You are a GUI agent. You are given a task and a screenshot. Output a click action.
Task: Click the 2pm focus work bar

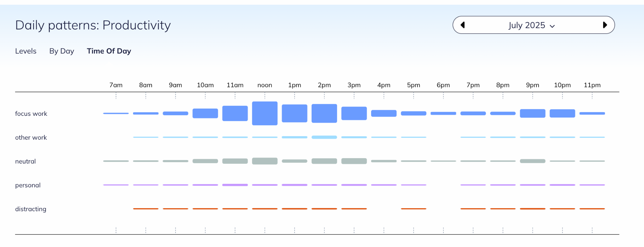324,113
